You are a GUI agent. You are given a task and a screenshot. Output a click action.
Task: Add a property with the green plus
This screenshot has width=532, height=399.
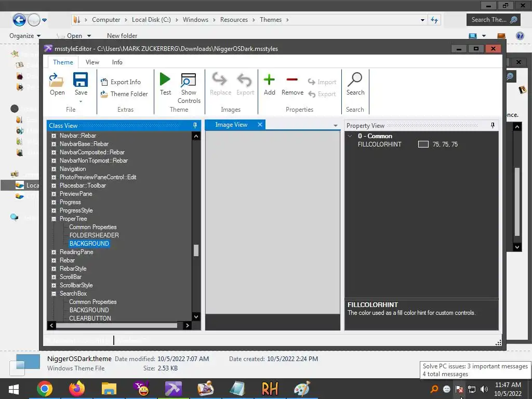(270, 84)
